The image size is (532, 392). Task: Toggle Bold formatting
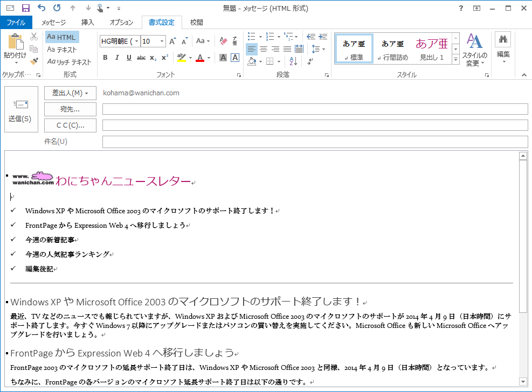(105, 58)
